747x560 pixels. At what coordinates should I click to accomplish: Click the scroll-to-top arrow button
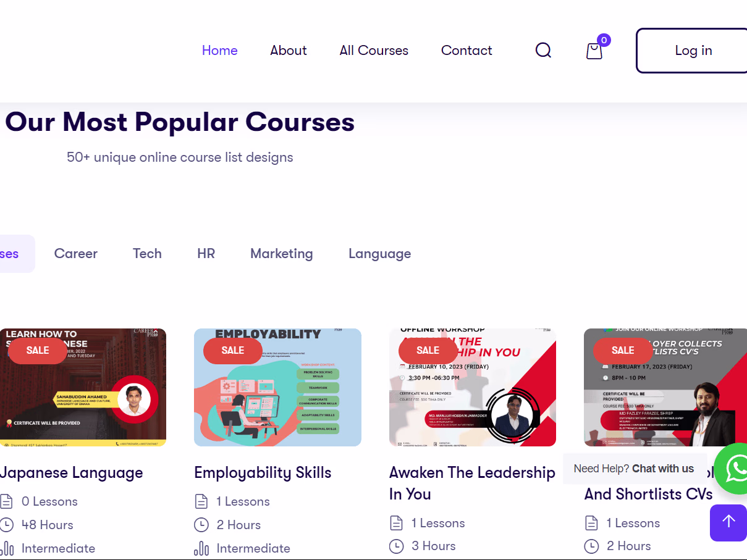point(728,522)
